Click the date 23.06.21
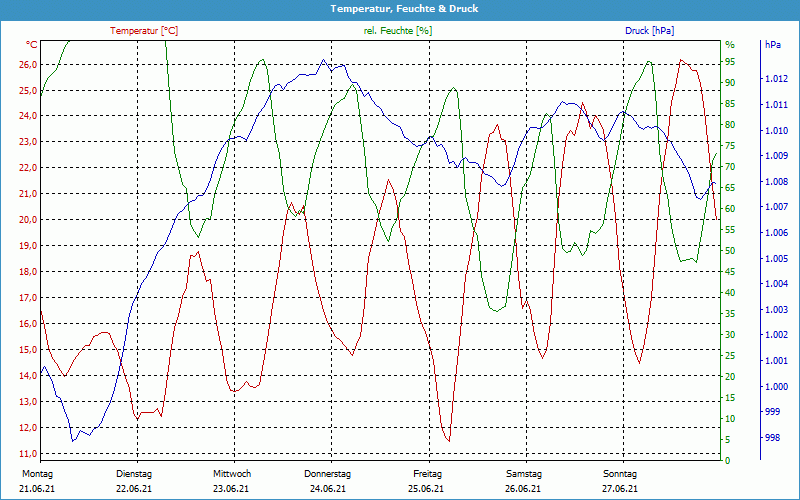This screenshot has width=800, height=500. pyautogui.click(x=231, y=489)
